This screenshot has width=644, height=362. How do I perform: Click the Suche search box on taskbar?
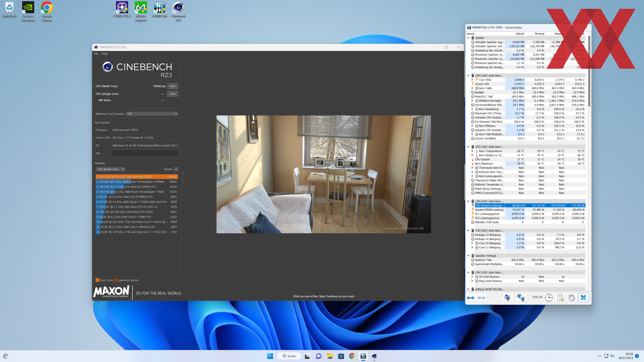point(289,356)
